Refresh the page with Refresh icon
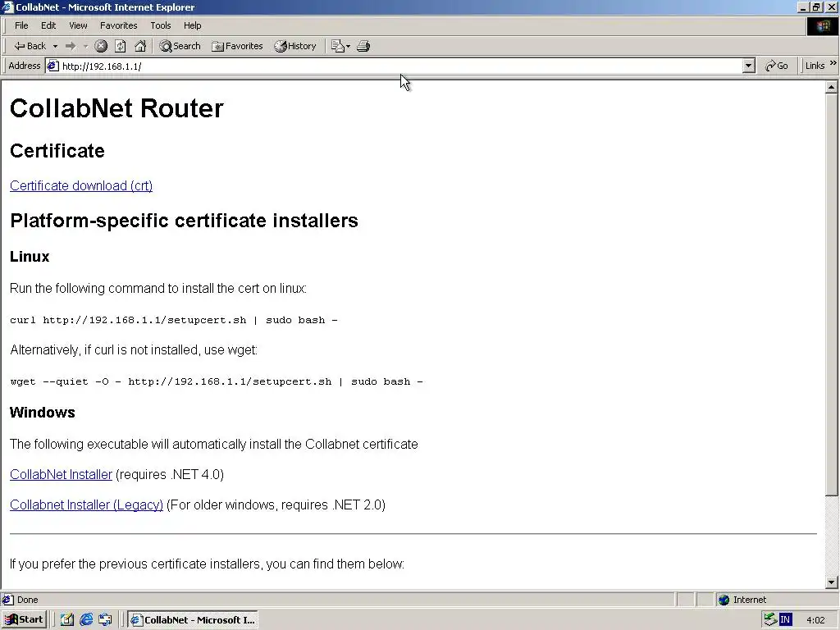Screen dimensions: 840x630 (121, 46)
